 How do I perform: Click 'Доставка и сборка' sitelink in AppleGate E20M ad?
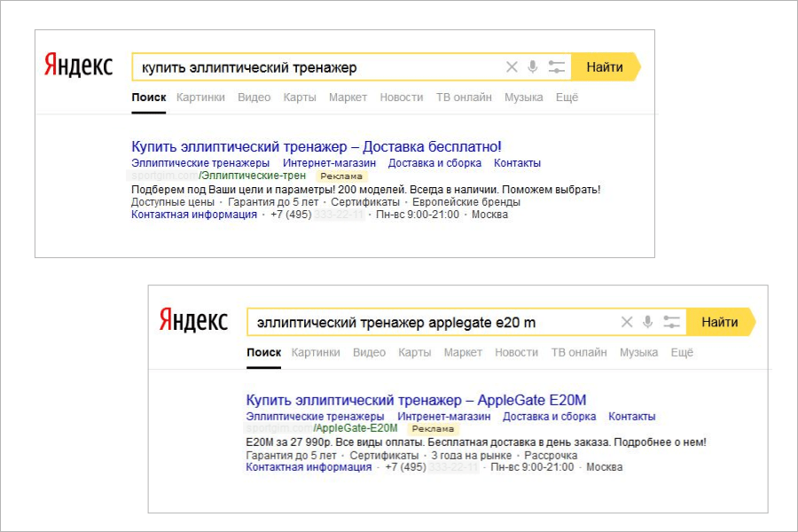(x=549, y=417)
